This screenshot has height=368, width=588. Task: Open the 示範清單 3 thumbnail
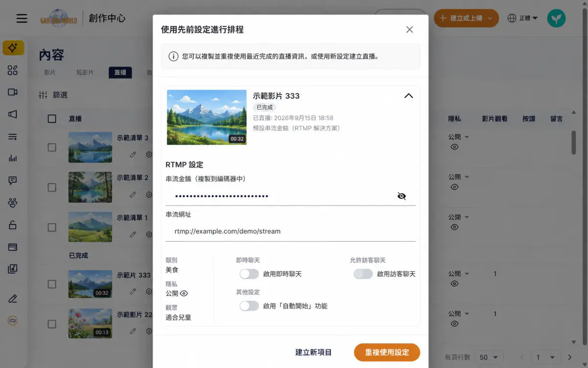(90, 147)
